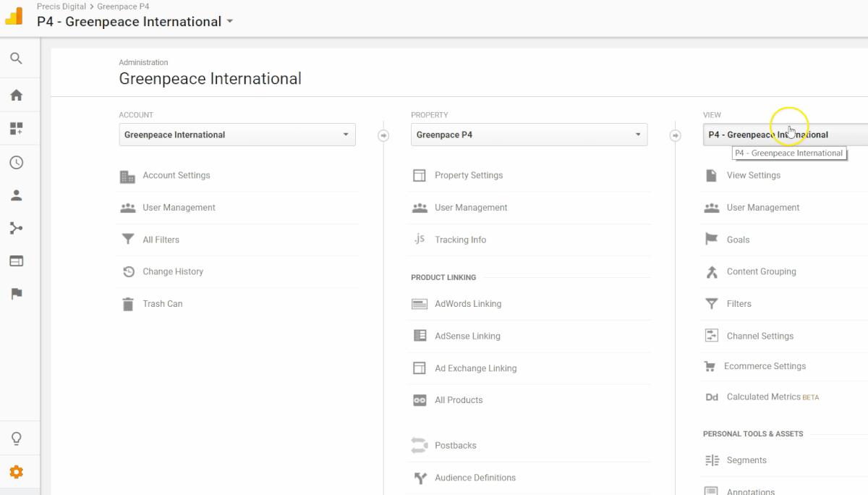Image resolution: width=868 pixels, height=495 pixels.
Task: Click the Google Analytics logo
Action: (14, 16)
